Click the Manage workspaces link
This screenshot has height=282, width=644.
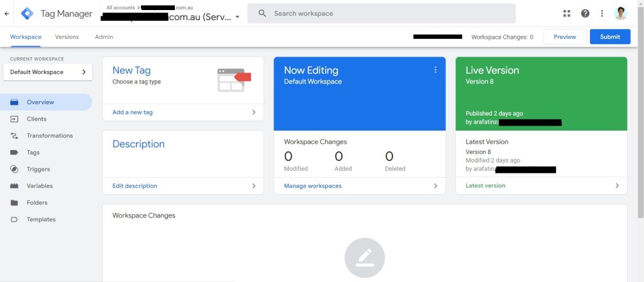point(313,186)
